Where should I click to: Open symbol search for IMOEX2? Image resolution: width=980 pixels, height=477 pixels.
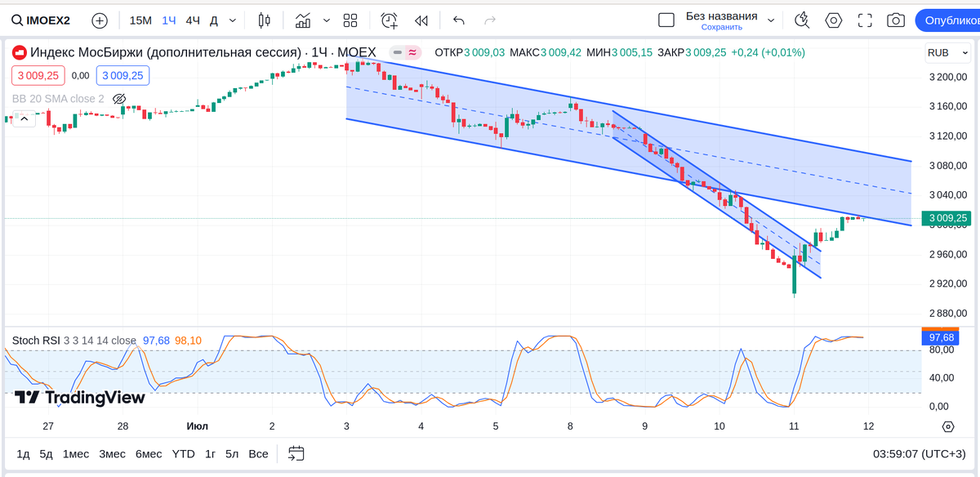41,20
